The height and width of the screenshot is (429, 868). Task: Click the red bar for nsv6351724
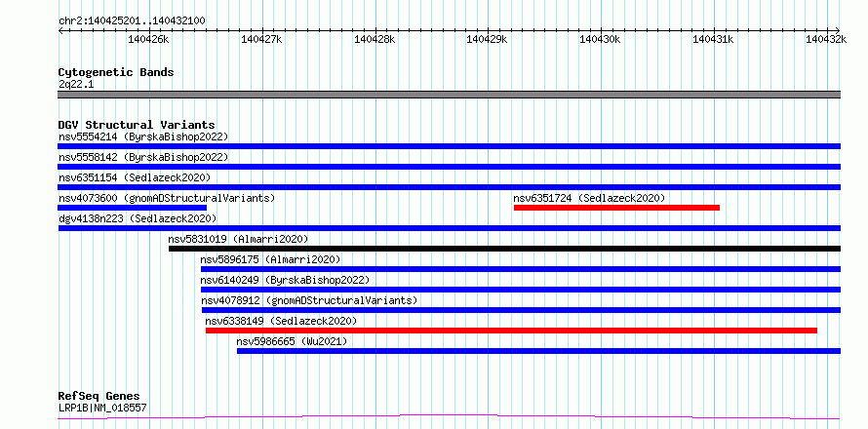616,208
